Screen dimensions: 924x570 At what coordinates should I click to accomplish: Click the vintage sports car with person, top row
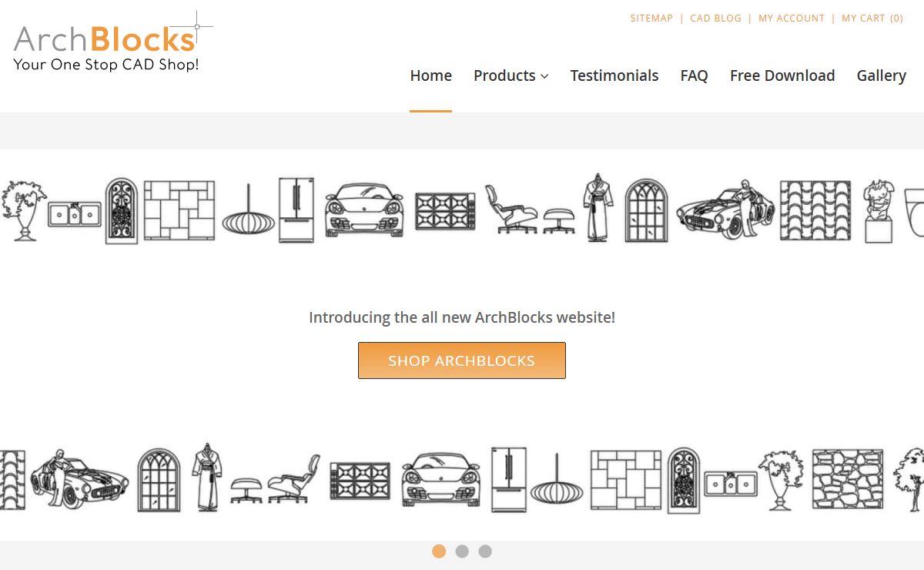[726, 210]
